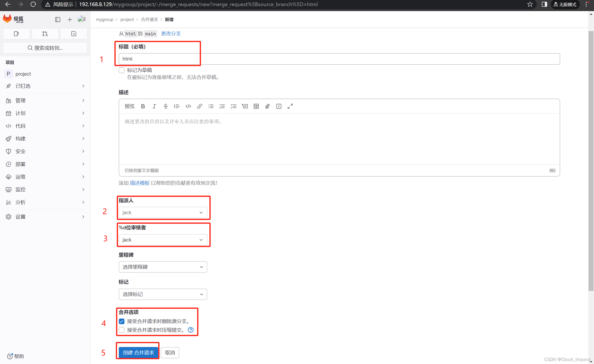Toggle bold formatting in description editor
This screenshot has width=594, height=364.
click(x=143, y=106)
